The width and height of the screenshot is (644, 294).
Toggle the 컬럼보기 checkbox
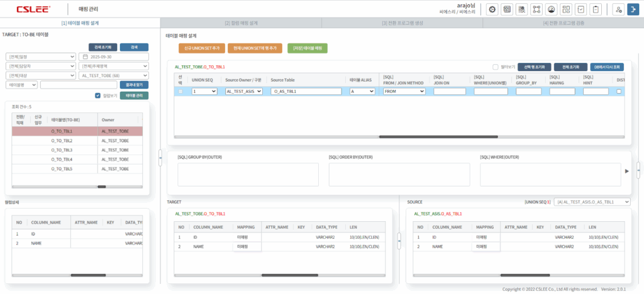pyautogui.click(x=97, y=95)
